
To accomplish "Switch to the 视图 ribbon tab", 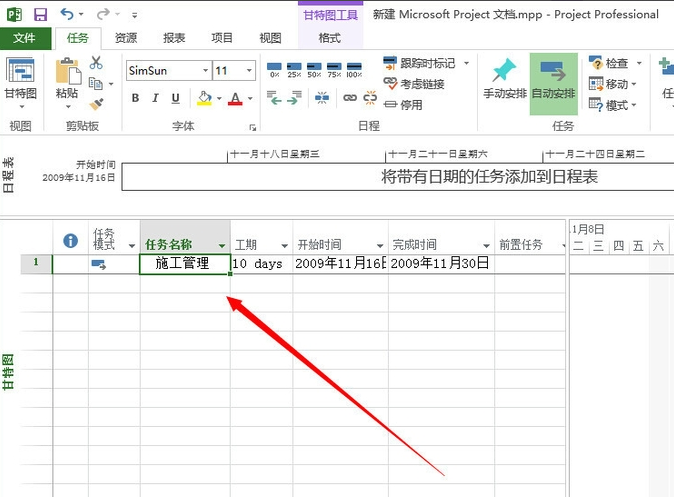I will (x=270, y=38).
